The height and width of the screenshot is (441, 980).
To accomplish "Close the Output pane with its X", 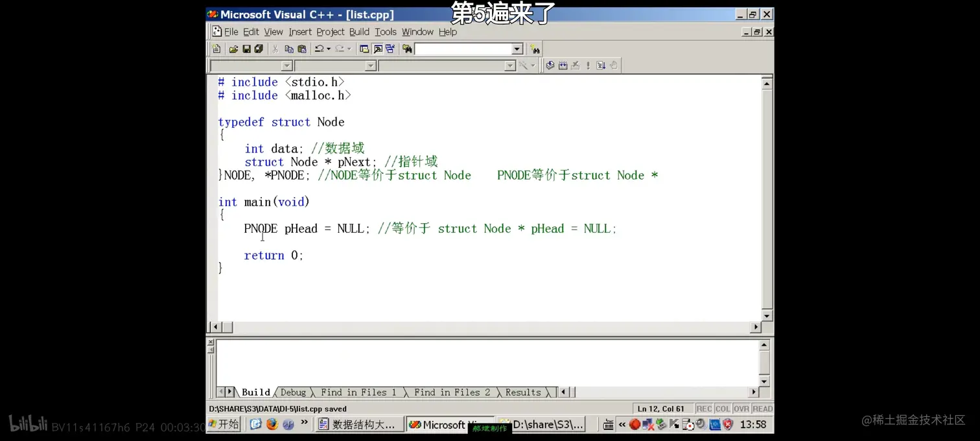I will pos(210,342).
